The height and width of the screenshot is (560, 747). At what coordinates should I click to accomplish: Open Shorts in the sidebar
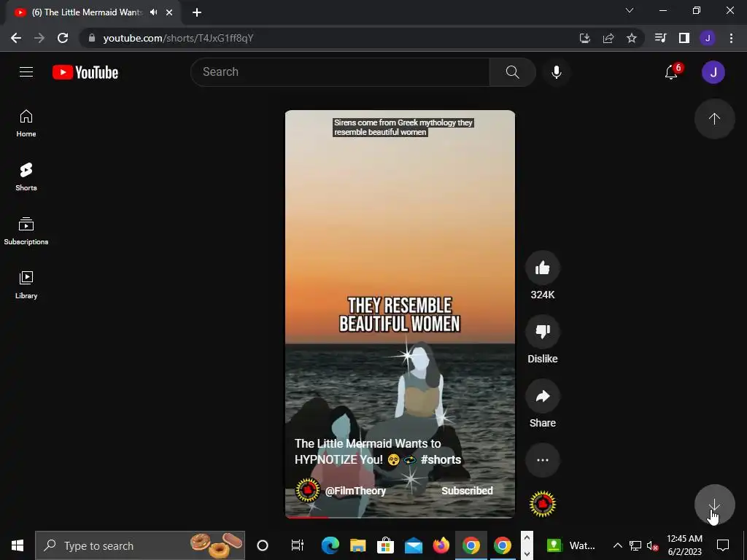[x=26, y=177]
